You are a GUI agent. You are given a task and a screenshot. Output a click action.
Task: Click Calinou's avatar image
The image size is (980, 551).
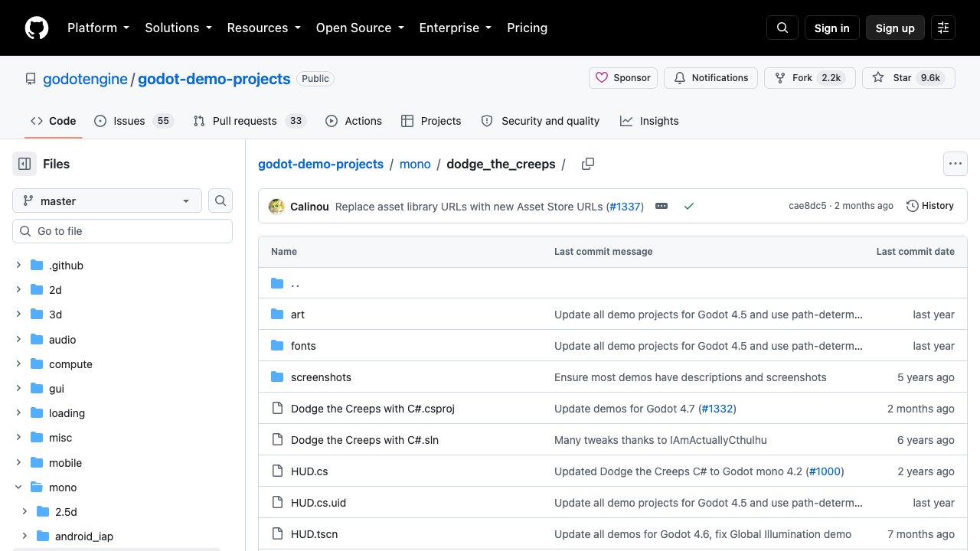(276, 206)
